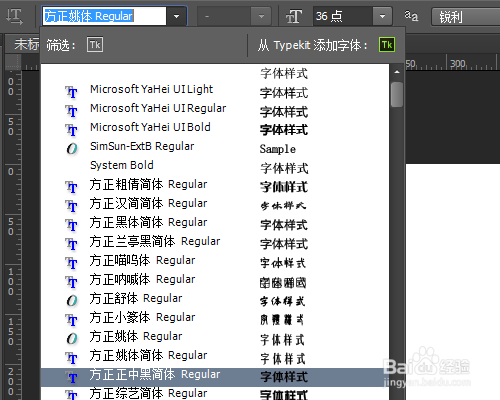
Task: Click Sample preview of SimSun-ExtB
Action: 278,149
